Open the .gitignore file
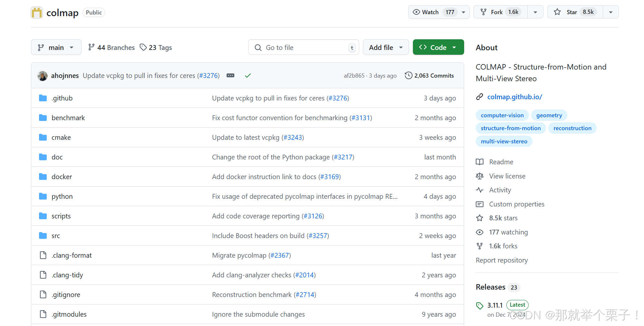The width and height of the screenshot is (644, 326). click(x=66, y=295)
